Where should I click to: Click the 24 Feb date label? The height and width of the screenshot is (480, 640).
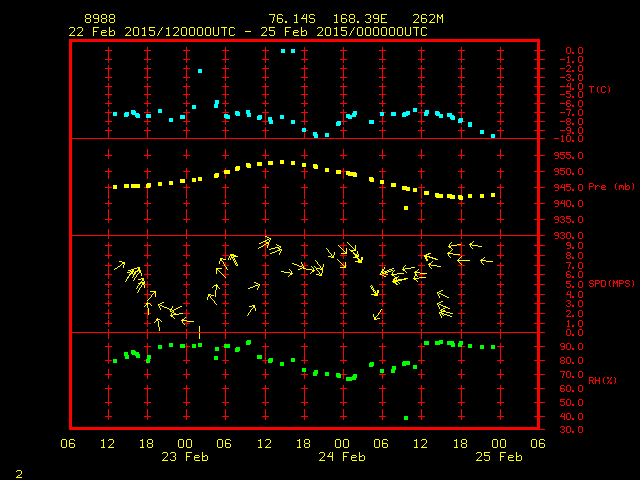tap(342, 457)
